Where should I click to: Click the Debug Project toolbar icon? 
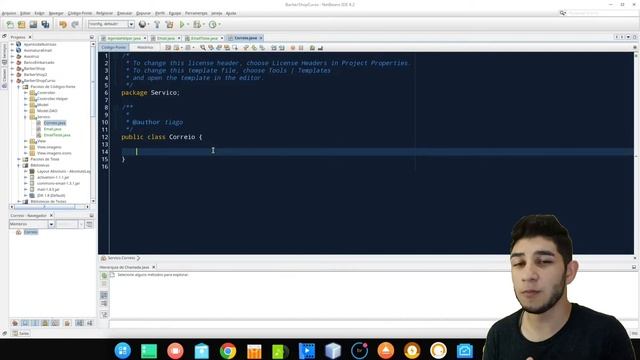tap(197, 24)
